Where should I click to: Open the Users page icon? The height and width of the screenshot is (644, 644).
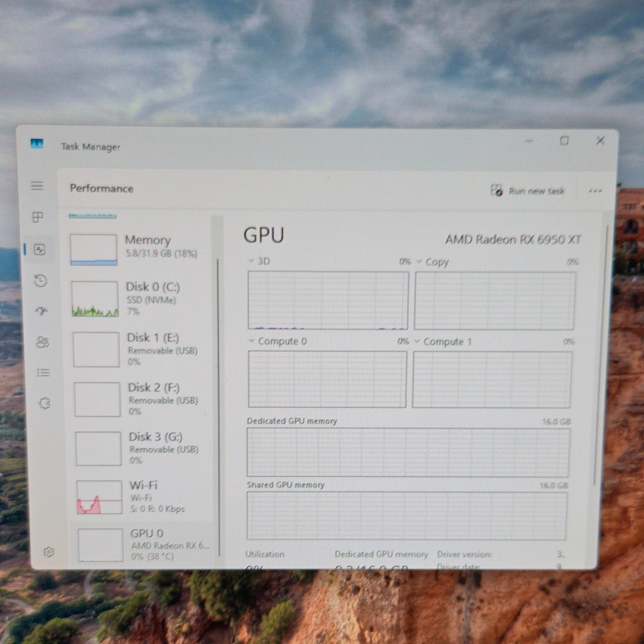[43, 342]
